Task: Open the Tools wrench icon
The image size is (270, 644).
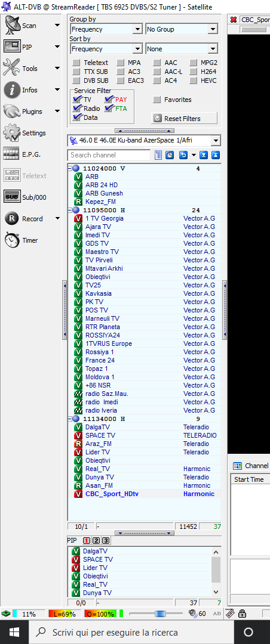Action: (x=12, y=68)
